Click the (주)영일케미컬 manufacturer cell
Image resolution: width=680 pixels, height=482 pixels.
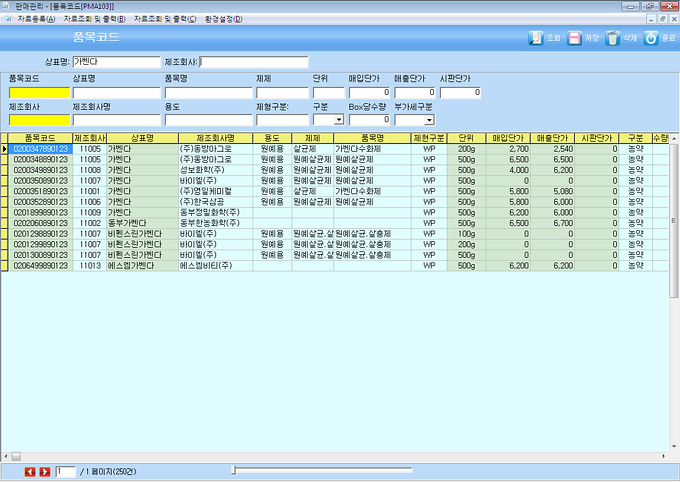coord(216,191)
